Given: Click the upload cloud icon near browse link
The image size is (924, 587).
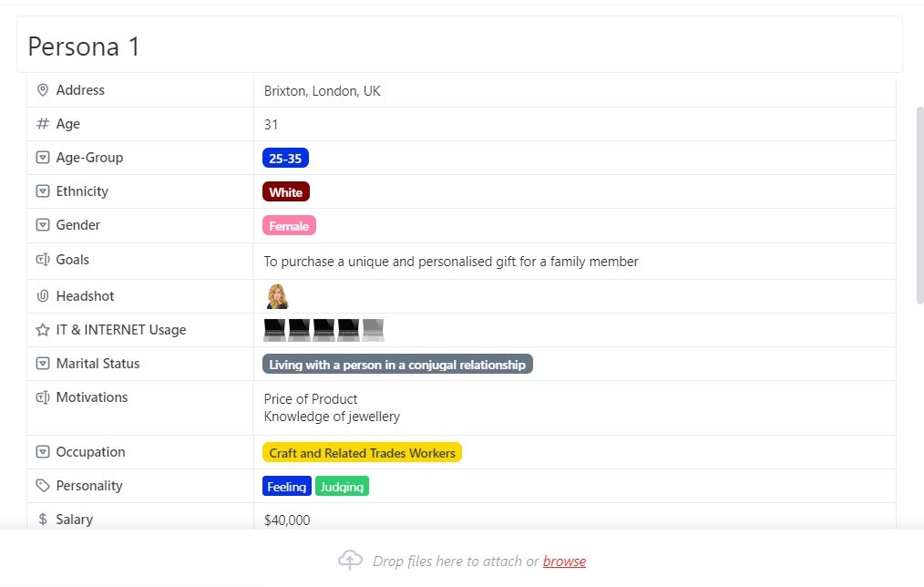Looking at the screenshot, I should [x=350, y=560].
